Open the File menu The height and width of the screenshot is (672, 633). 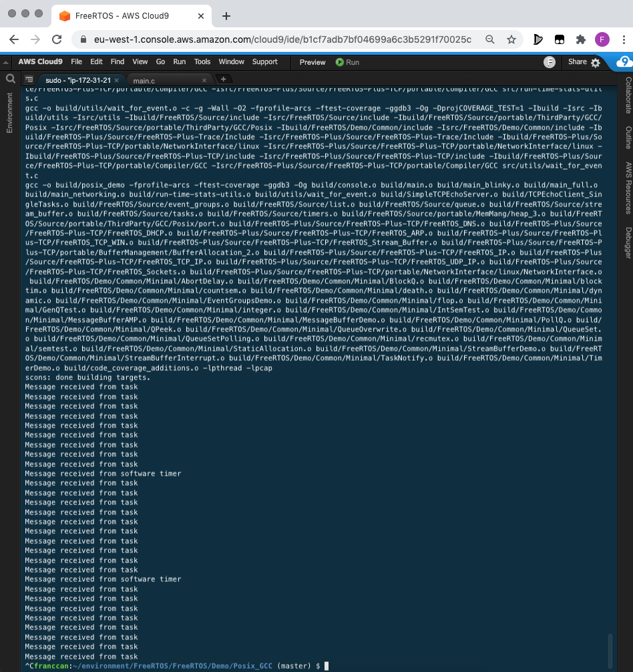coord(76,61)
